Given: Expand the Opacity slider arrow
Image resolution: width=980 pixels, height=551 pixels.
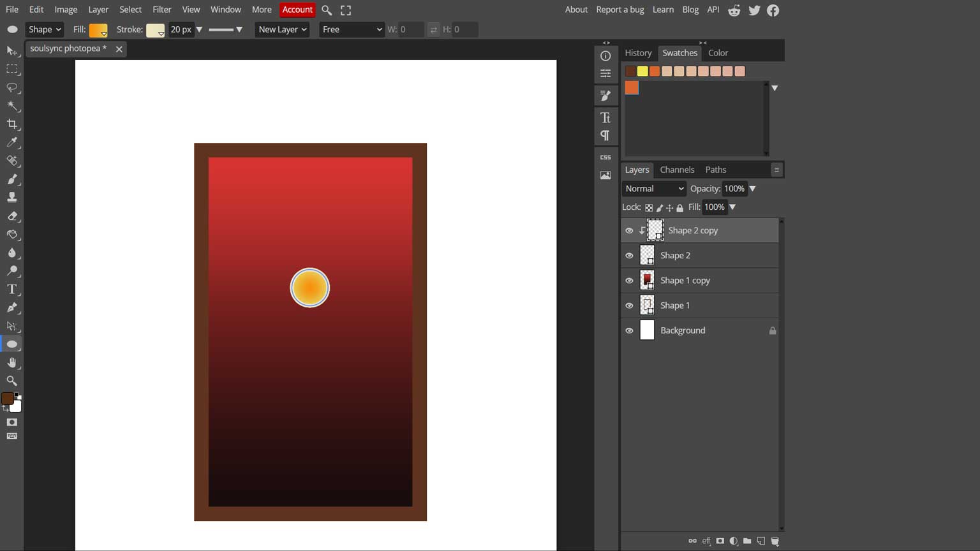Looking at the screenshot, I should [752, 189].
